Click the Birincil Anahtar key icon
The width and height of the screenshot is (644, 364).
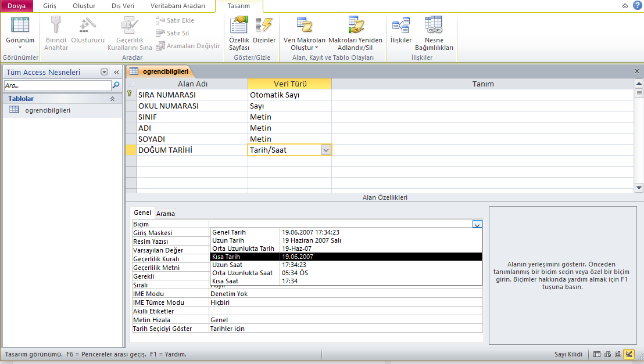(56, 26)
